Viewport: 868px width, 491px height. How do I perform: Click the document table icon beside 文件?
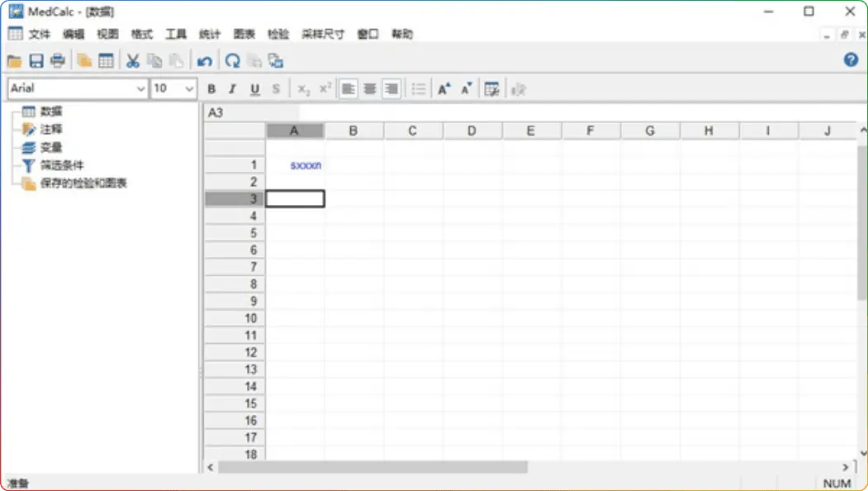(x=15, y=33)
